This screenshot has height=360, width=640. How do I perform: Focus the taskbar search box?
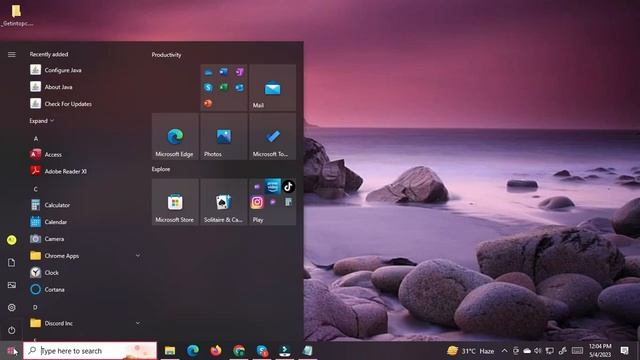click(90, 351)
